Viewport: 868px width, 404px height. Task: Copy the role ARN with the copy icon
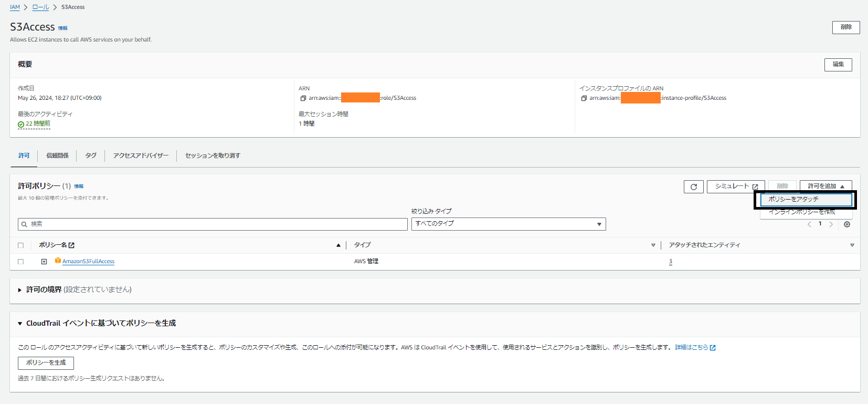point(303,98)
